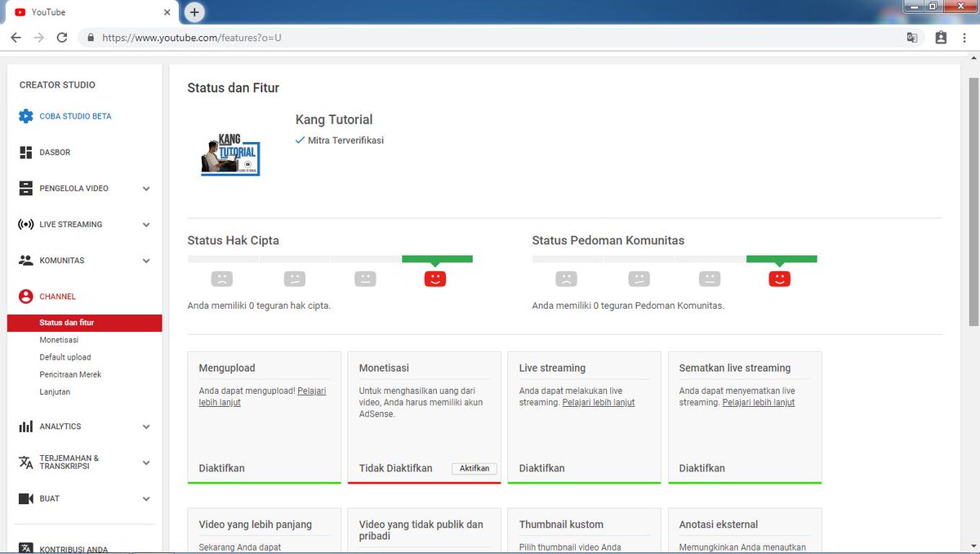980x554 pixels.
Task: Reload the page with the refresh icon
Action: (62, 38)
